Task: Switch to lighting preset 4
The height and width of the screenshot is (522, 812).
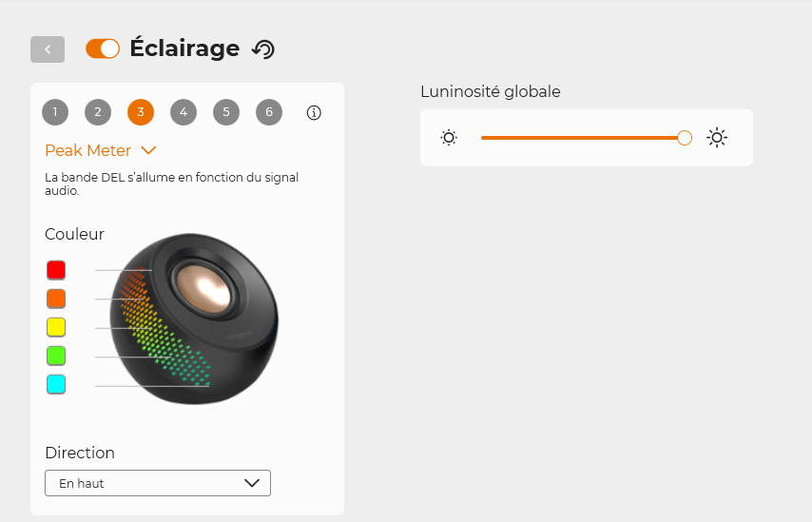Action: click(184, 112)
